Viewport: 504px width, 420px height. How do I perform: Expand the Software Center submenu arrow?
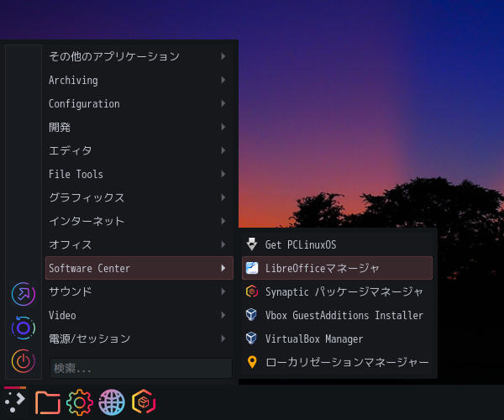tap(223, 268)
